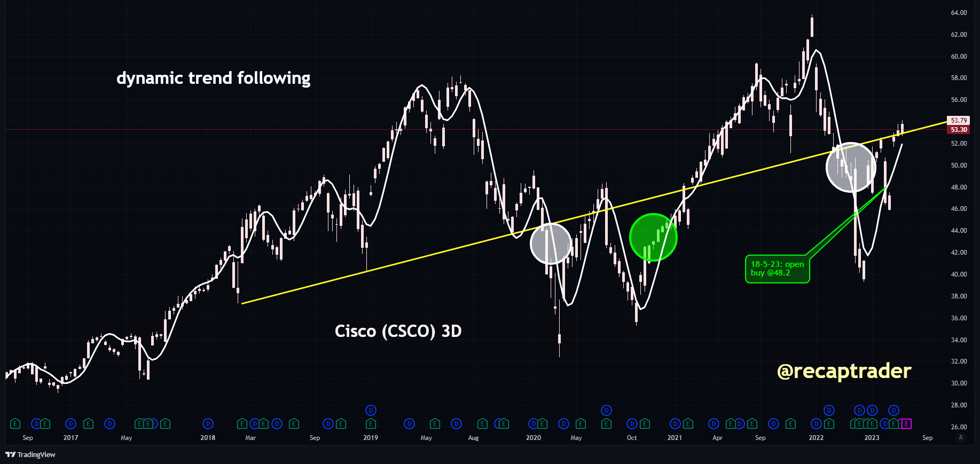The width and height of the screenshot is (980, 464).
Task: Open the dividend marker above the 2017 label
Action: 70,424
